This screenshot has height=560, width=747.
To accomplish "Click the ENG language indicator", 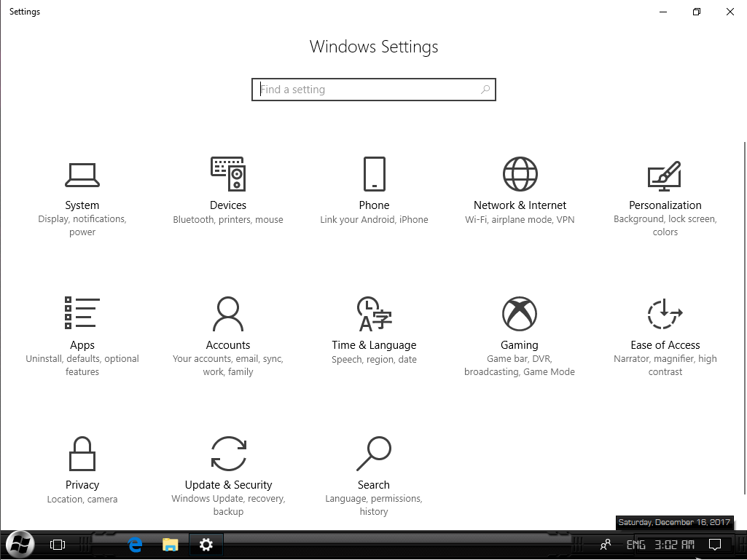I will (636, 544).
